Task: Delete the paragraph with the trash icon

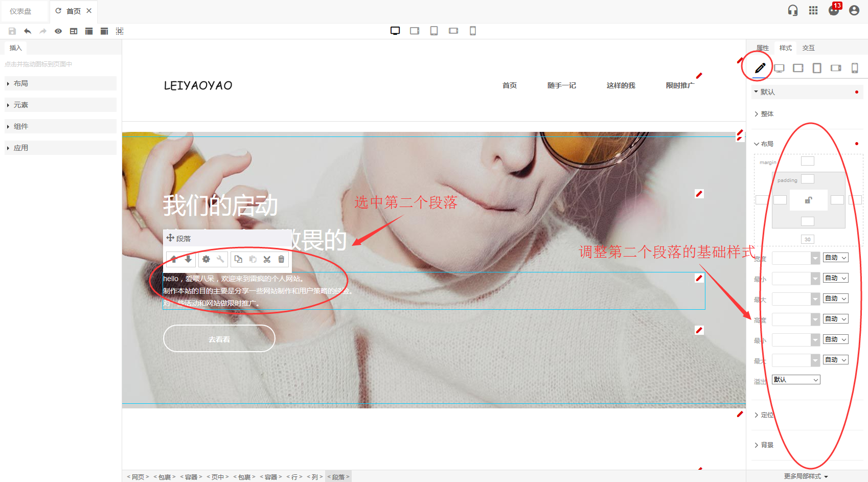Action: pyautogui.click(x=281, y=259)
